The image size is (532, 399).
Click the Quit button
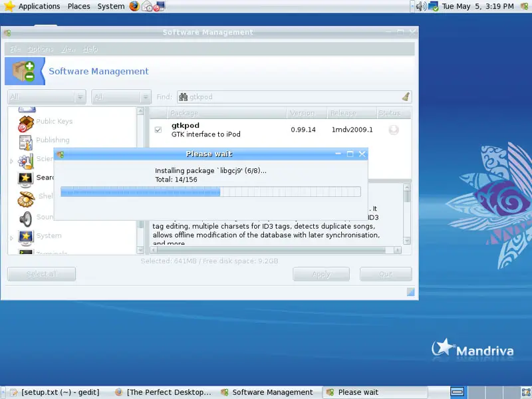click(x=386, y=274)
